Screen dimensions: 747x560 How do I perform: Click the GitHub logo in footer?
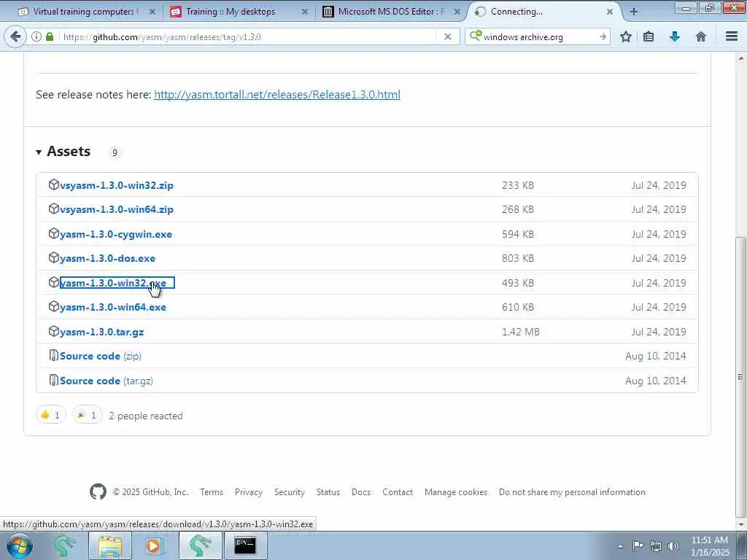[98, 492]
